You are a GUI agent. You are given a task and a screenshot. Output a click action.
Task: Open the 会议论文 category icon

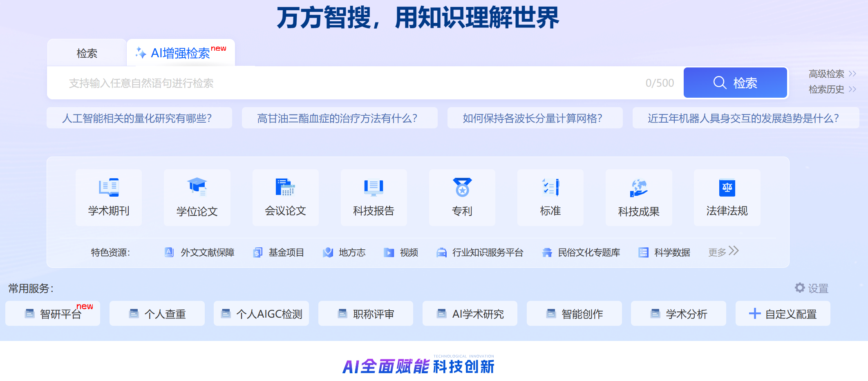285,188
